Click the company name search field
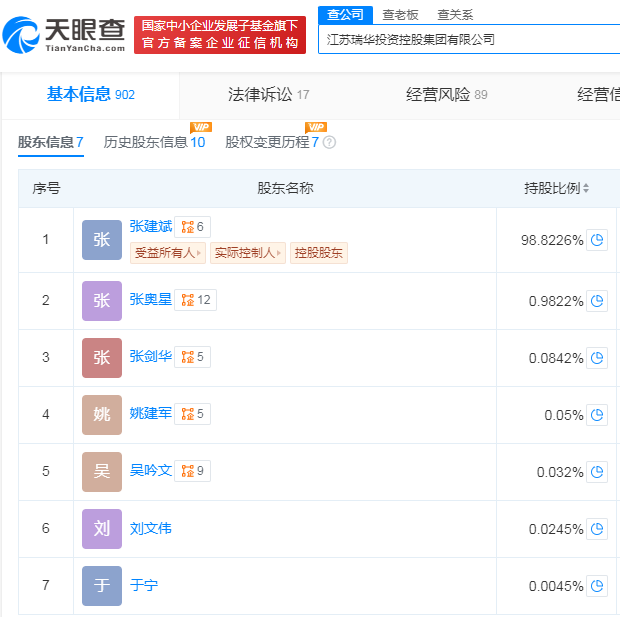The width and height of the screenshot is (620, 617). coord(470,40)
